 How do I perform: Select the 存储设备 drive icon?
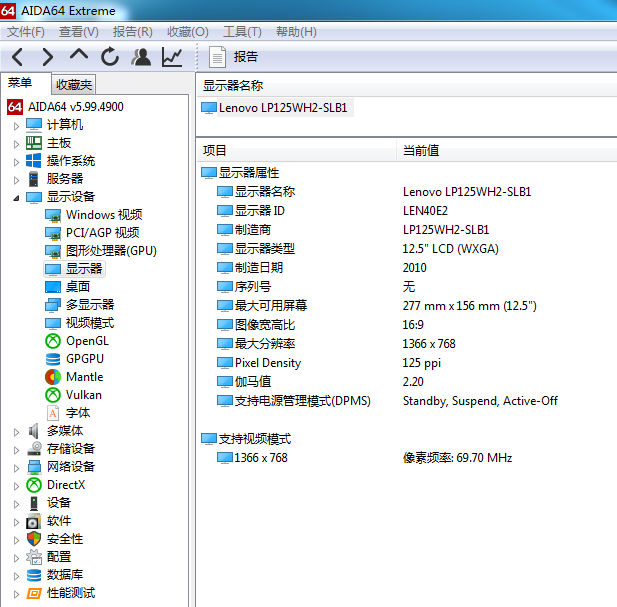click(x=35, y=448)
